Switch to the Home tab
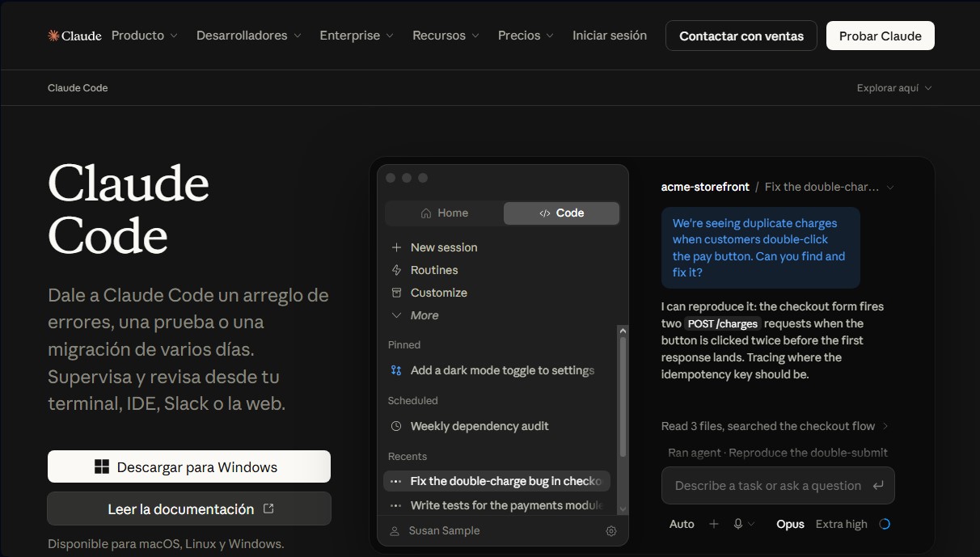The height and width of the screenshot is (557, 980). click(445, 213)
